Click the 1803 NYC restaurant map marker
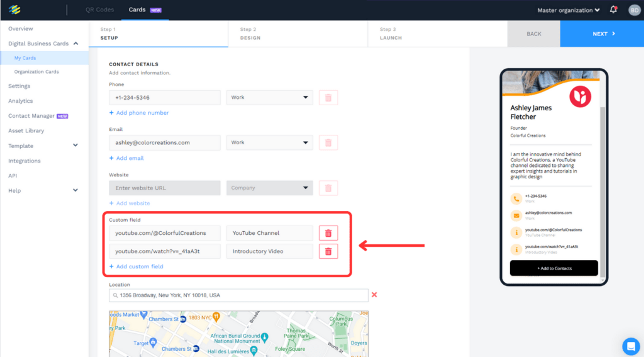This screenshot has height=357, width=644. click(216, 317)
